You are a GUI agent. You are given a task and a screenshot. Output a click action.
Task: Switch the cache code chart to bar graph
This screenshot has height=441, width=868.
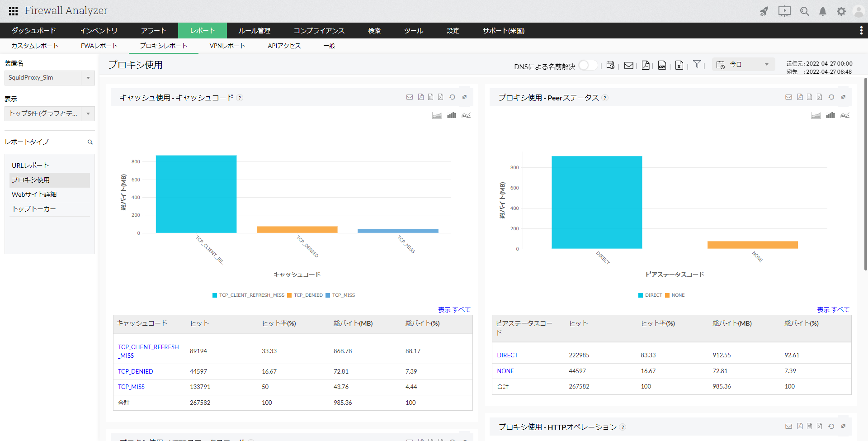click(451, 115)
